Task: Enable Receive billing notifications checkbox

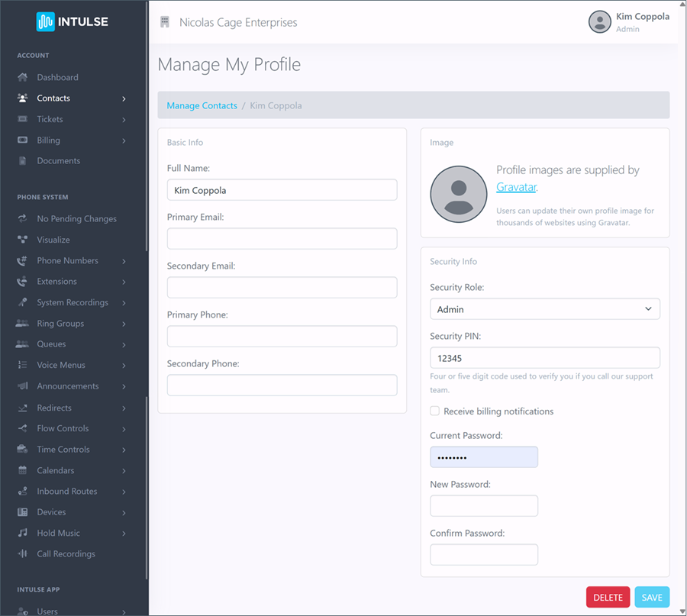Action: [x=434, y=411]
